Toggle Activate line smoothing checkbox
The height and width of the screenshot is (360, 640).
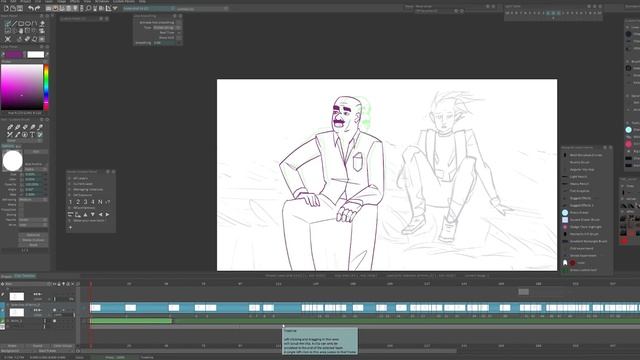coord(179,22)
